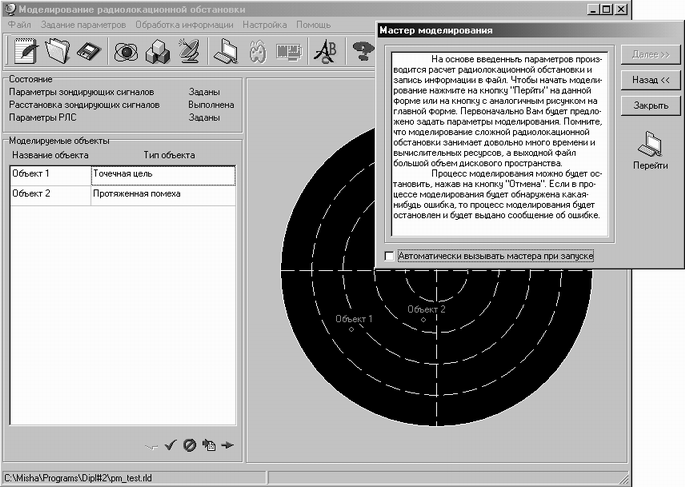Viewport: 685px width, 487px height.
Task: Click the radar dish antenna icon
Action: [x=189, y=51]
